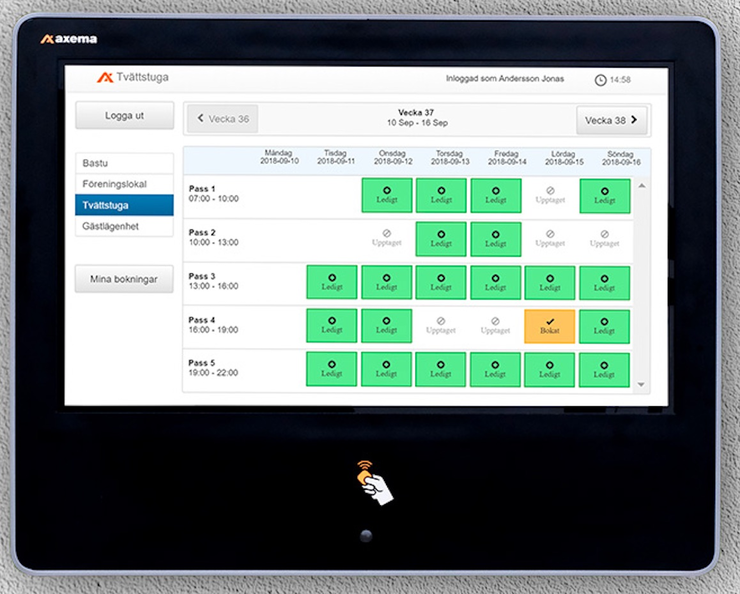The height and width of the screenshot is (594, 740).
Task: Tap the RFID tag reader icon below screen
Action: coord(375,481)
